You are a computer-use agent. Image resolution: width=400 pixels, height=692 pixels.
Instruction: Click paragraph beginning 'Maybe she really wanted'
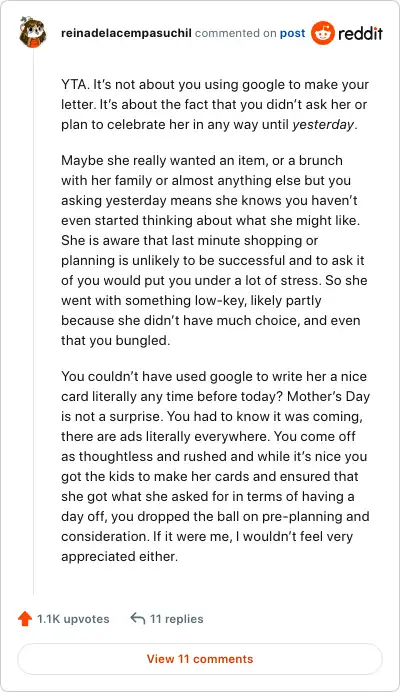214,250
